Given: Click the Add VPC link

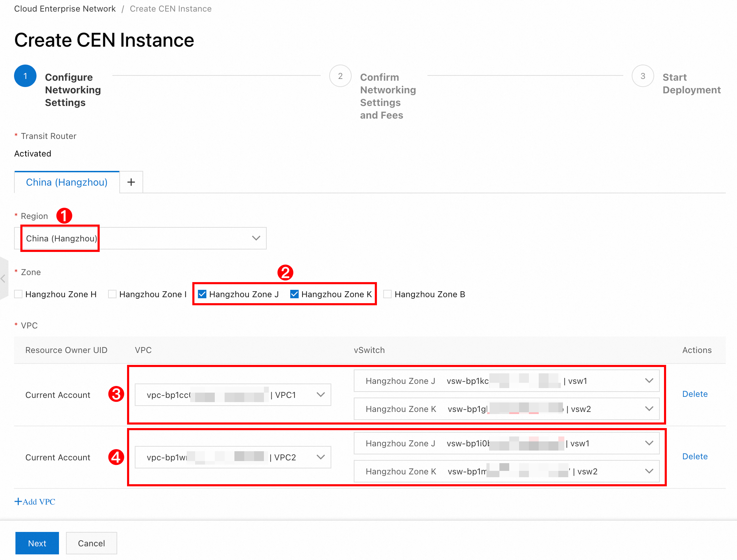Looking at the screenshot, I should point(35,501).
